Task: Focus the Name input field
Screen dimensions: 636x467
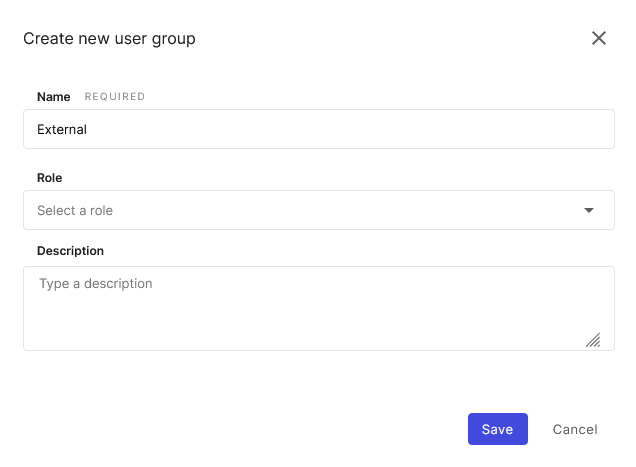Action: (318, 129)
